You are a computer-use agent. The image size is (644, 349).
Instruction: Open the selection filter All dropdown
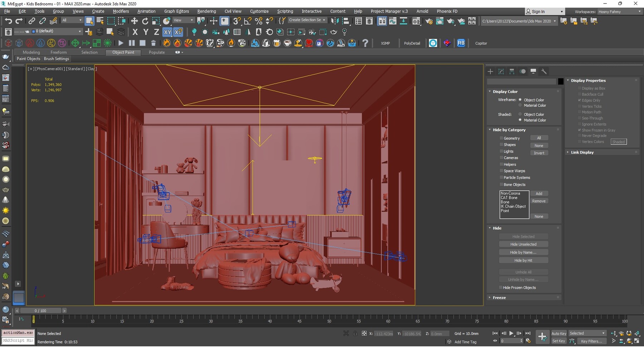pos(79,20)
